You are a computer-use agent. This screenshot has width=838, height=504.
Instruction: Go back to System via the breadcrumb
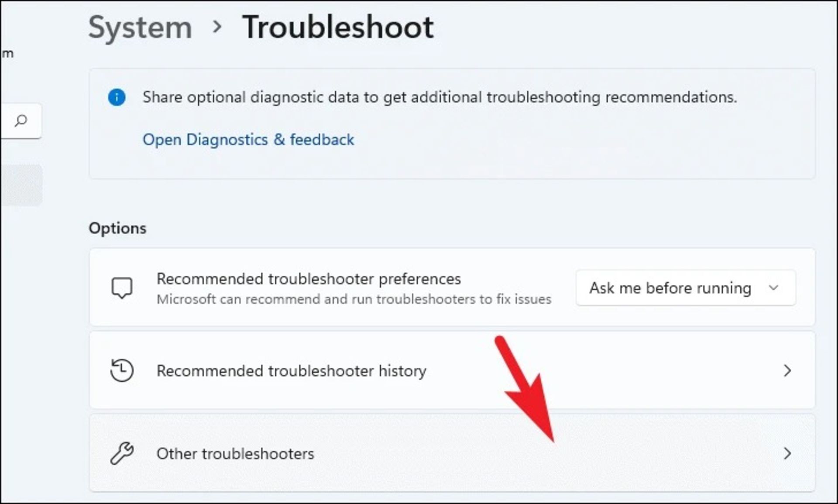(x=140, y=27)
